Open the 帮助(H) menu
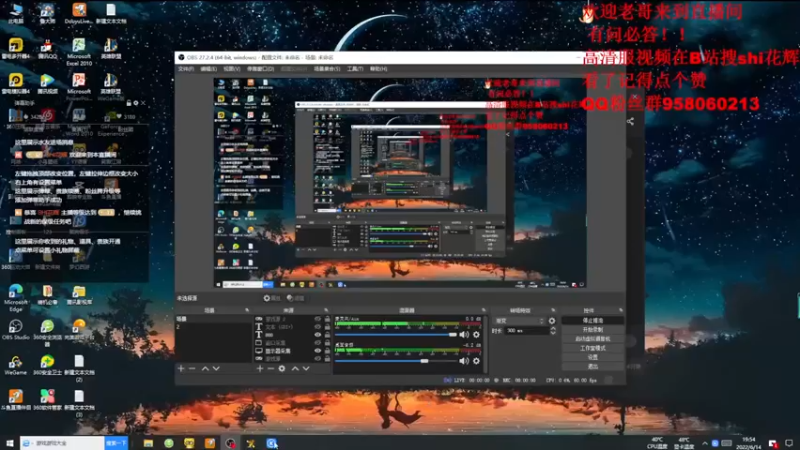Viewport: 800px width, 450px height. point(379,69)
